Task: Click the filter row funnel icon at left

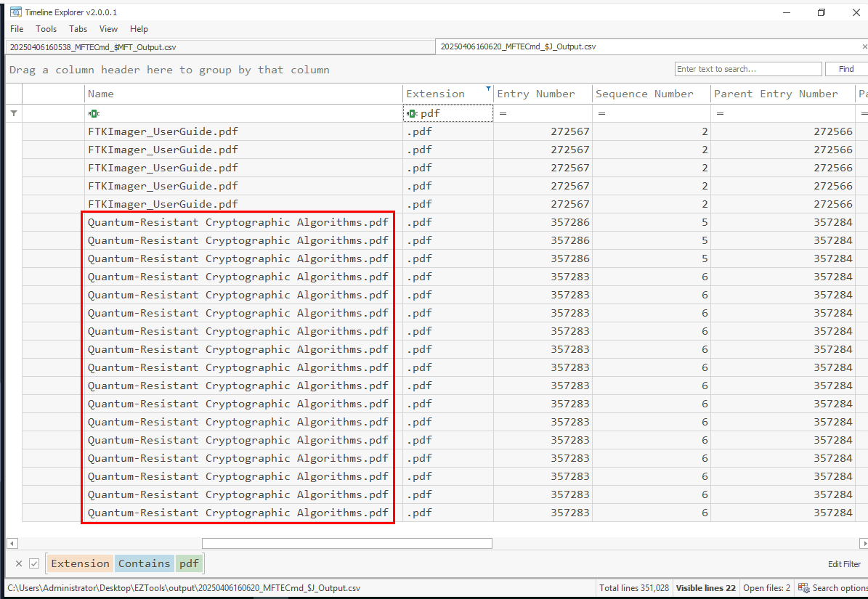Action: pos(14,113)
